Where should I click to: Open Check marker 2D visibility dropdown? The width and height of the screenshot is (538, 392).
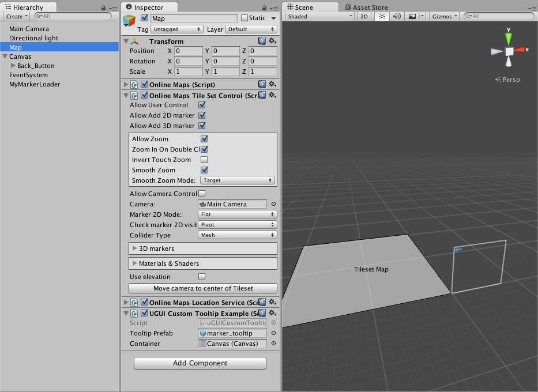[x=238, y=225]
